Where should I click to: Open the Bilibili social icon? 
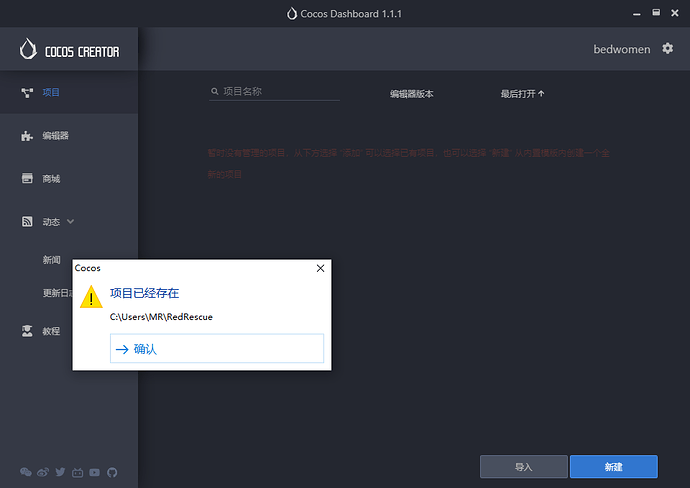[77, 473]
